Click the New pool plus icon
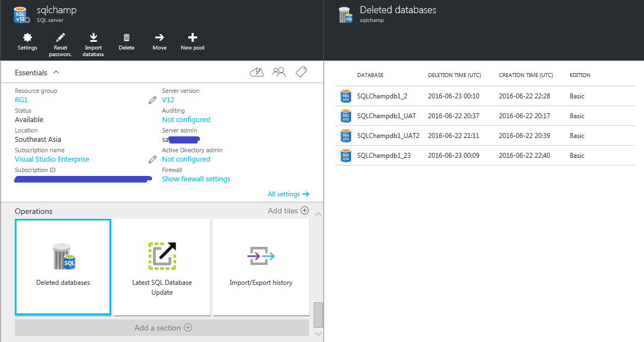 pyautogui.click(x=193, y=38)
